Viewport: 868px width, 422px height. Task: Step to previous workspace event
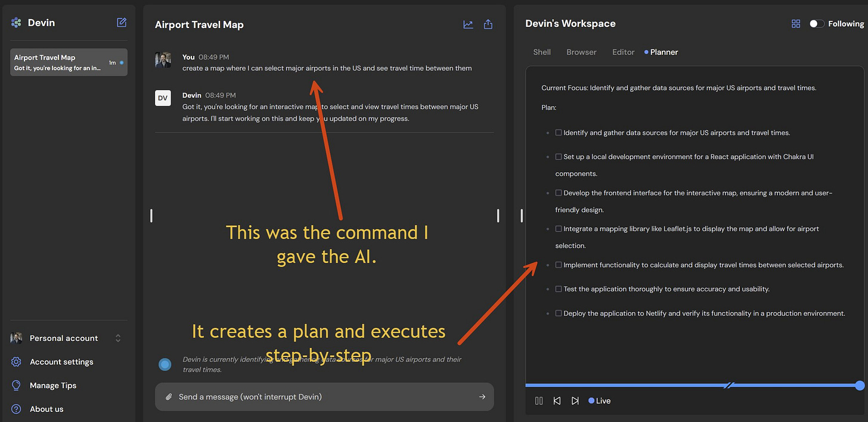tap(557, 401)
